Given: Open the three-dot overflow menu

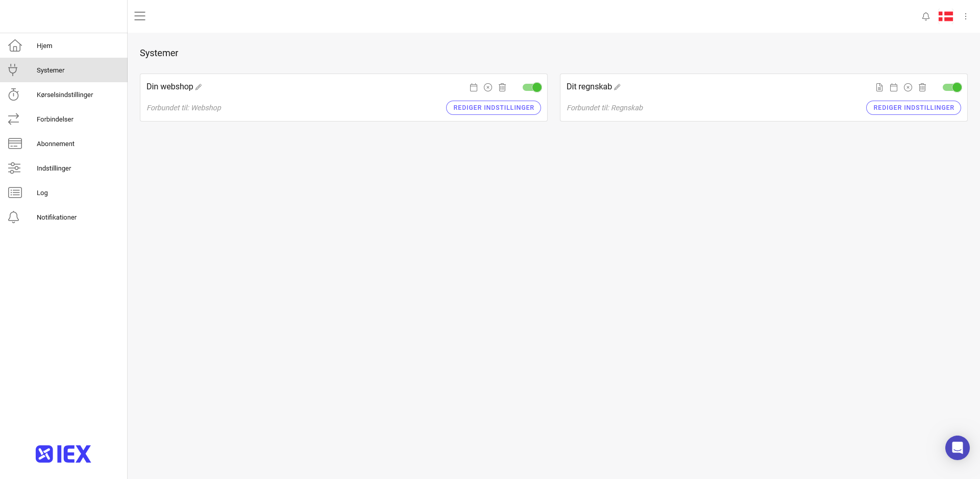Looking at the screenshot, I should click(965, 16).
